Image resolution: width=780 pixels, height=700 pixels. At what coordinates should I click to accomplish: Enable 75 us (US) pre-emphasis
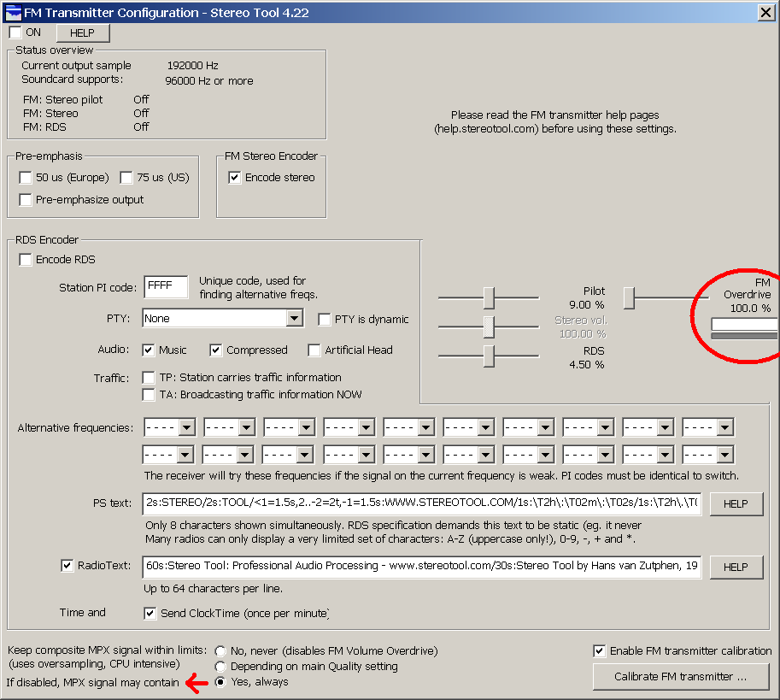[126, 178]
